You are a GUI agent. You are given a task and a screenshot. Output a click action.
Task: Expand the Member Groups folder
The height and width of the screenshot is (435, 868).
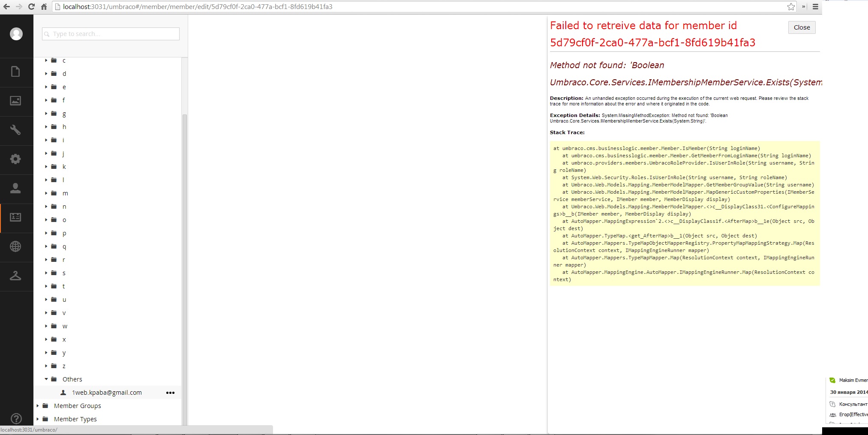point(38,406)
